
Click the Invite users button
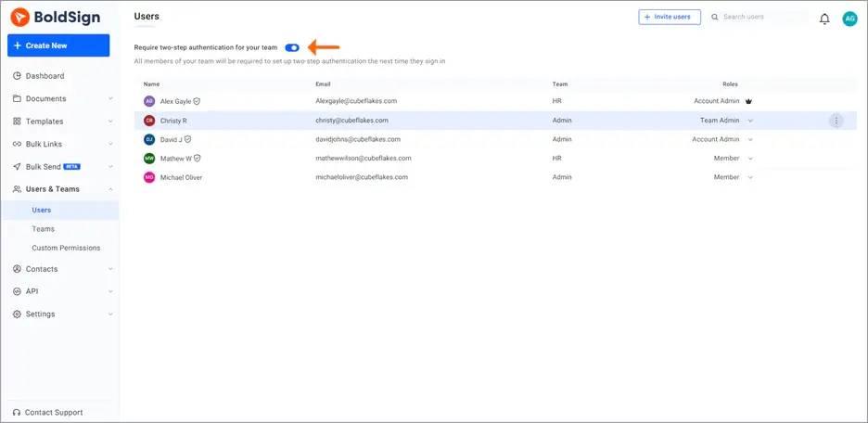[x=670, y=17]
